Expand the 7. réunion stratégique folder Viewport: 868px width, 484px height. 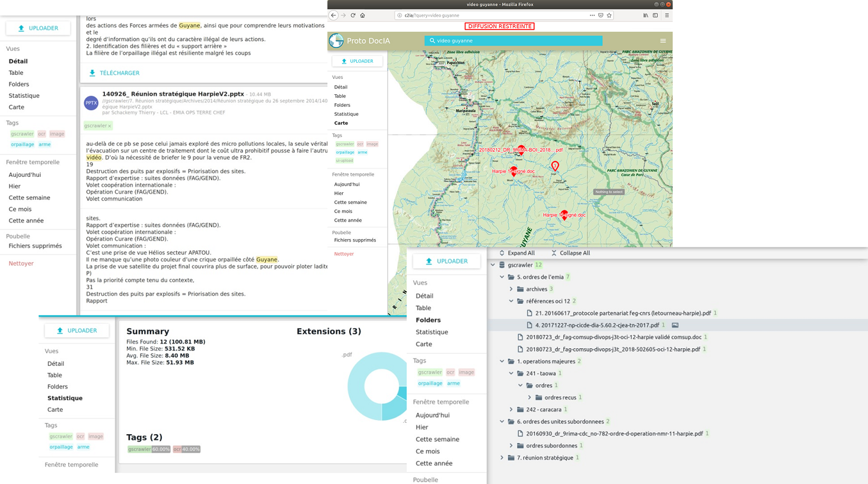(502, 458)
